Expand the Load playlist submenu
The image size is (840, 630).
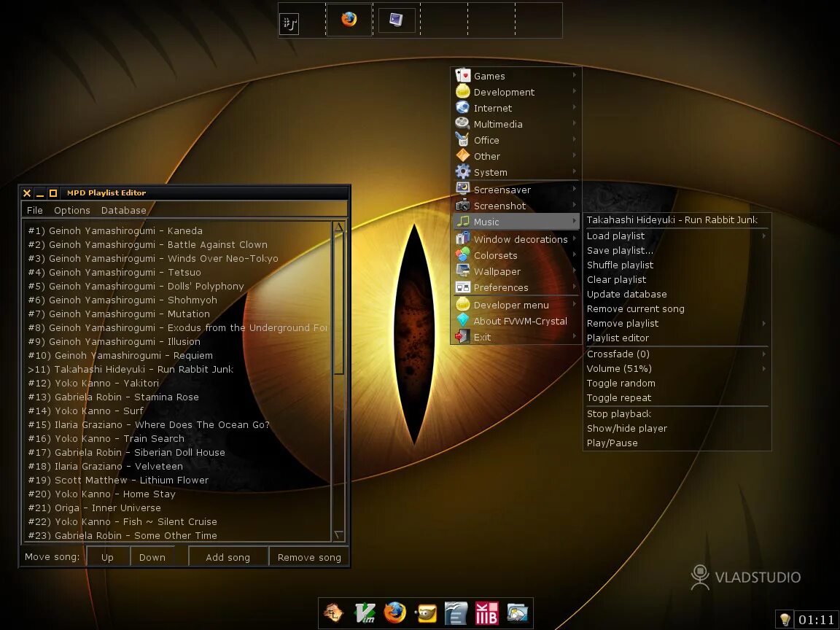(x=677, y=236)
